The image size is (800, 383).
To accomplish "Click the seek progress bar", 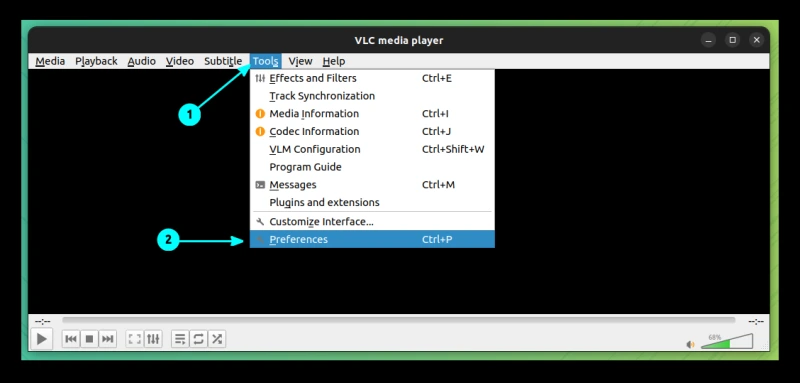I will [398, 320].
